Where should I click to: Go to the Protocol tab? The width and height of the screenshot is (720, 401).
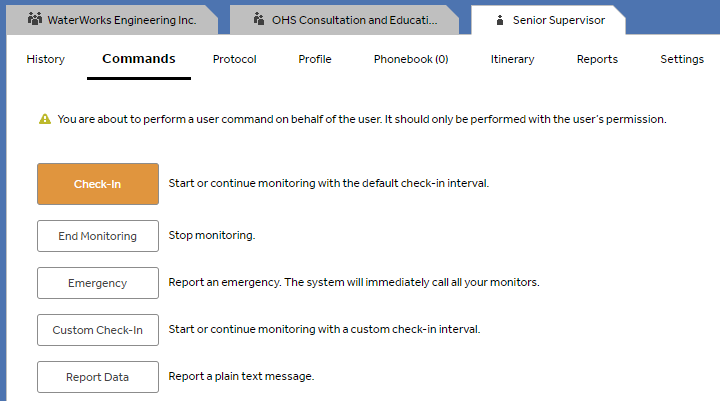click(235, 59)
